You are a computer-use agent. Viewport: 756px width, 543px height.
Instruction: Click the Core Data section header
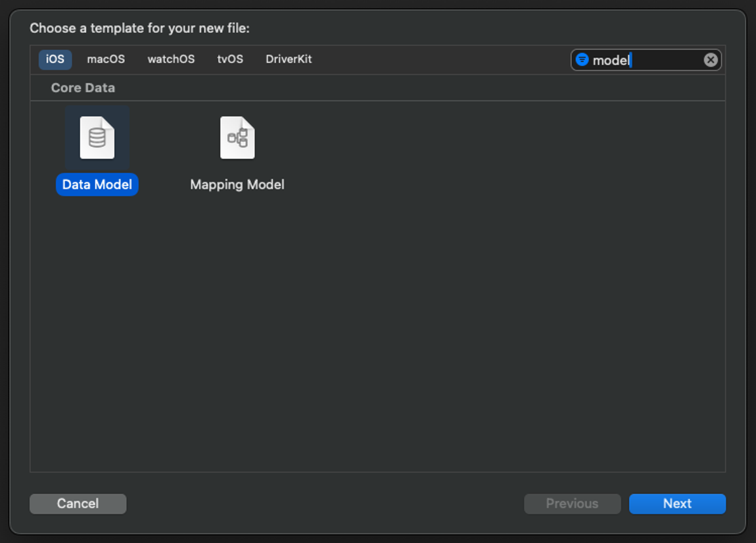[83, 88]
